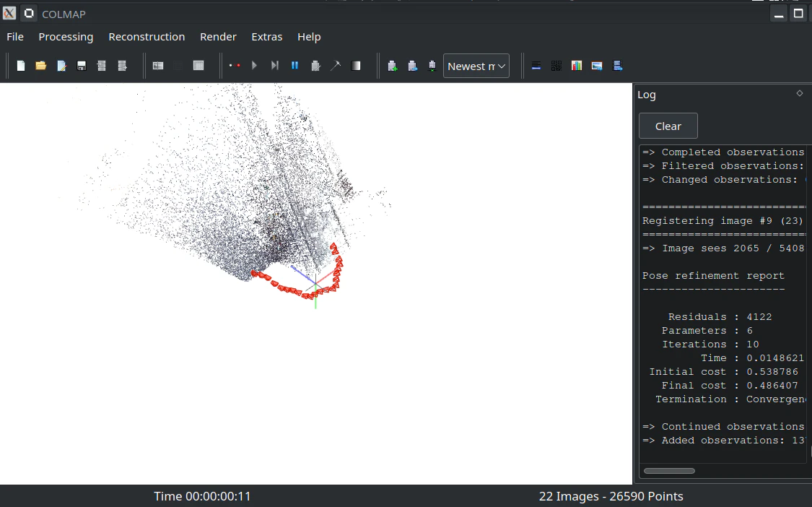Click the 'Iterations : 10' log line
This screenshot has width=812, height=507.
point(710,344)
